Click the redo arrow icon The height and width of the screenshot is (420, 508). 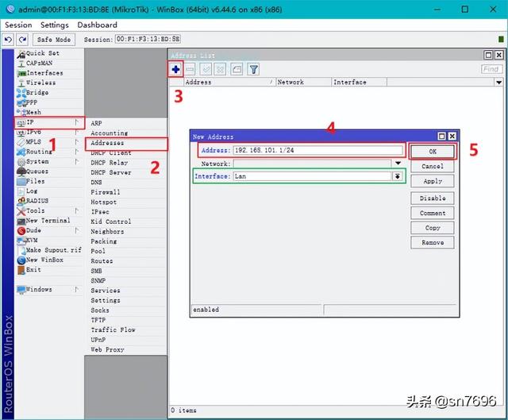point(22,40)
